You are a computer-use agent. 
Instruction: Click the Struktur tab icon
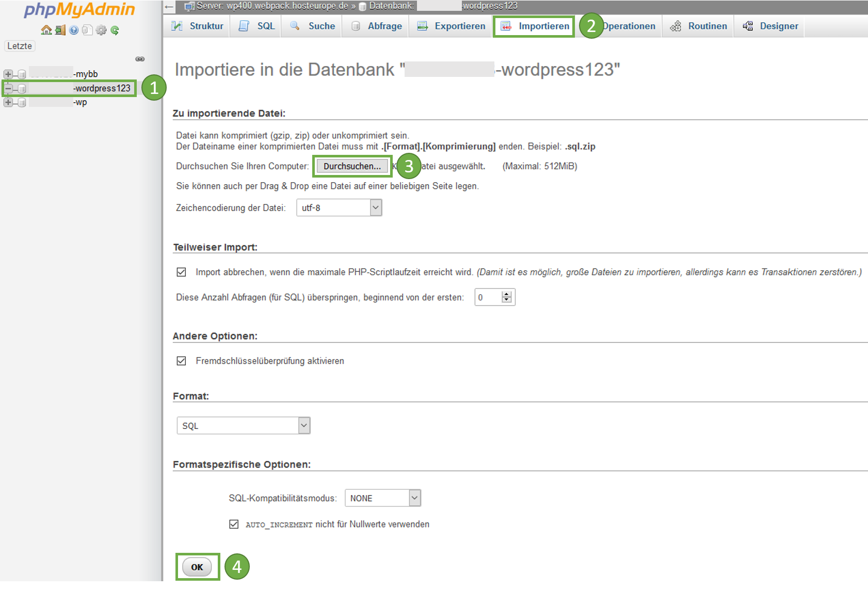click(x=177, y=26)
